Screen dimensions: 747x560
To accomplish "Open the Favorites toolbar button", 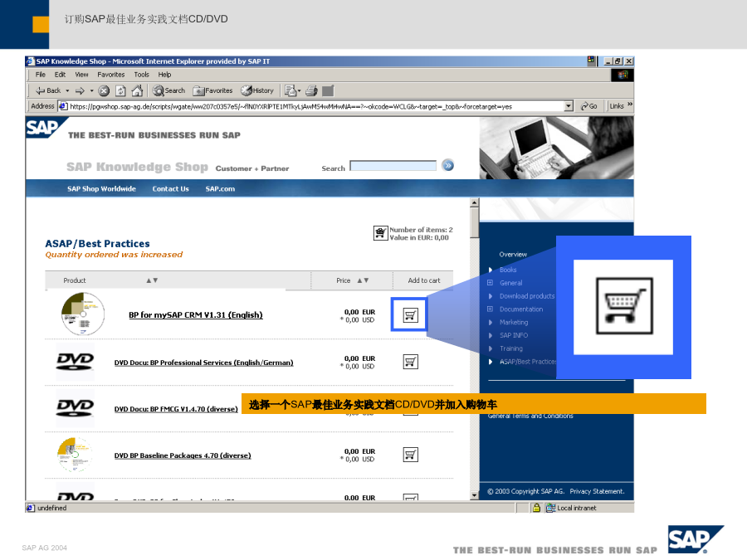I will (x=213, y=90).
